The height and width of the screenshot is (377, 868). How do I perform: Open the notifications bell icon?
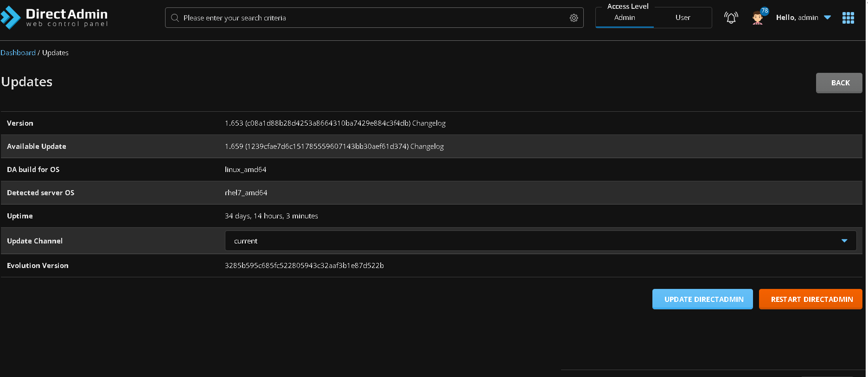click(731, 18)
